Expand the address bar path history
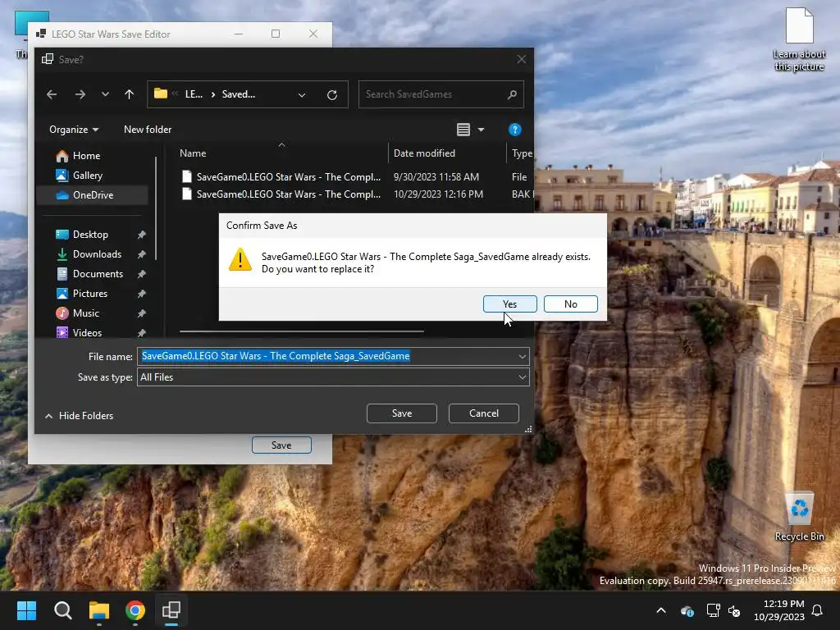840x630 pixels. click(302, 95)
